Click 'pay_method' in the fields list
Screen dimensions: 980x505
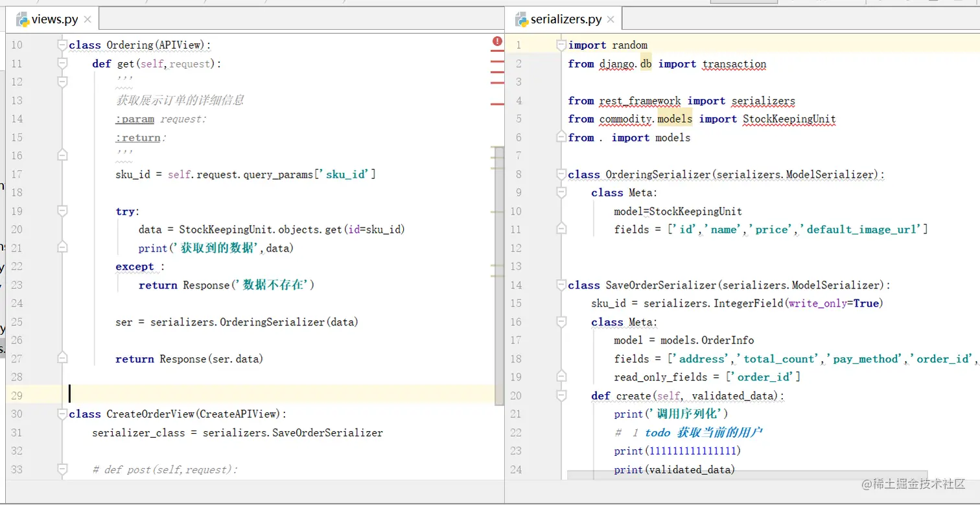click(867, 359)
